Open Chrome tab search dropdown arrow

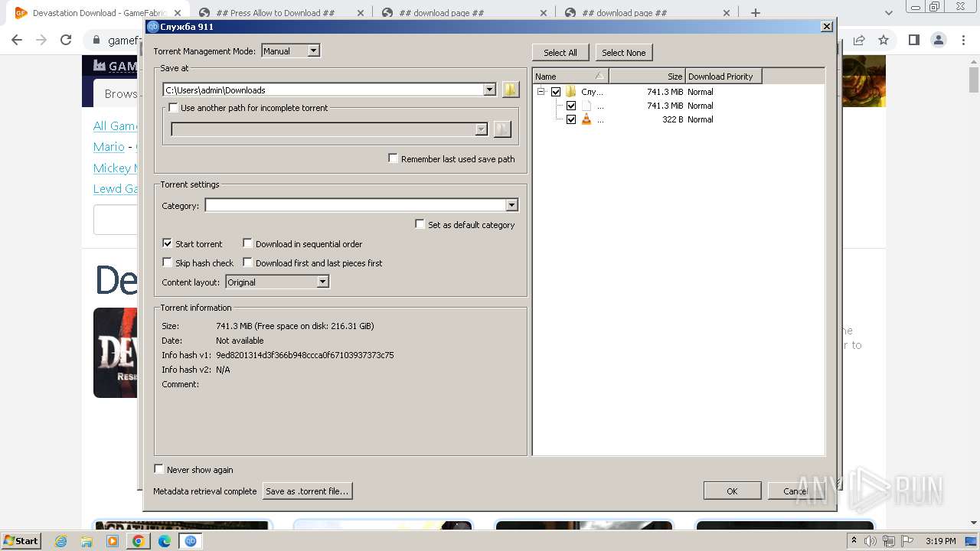(888, 13)
